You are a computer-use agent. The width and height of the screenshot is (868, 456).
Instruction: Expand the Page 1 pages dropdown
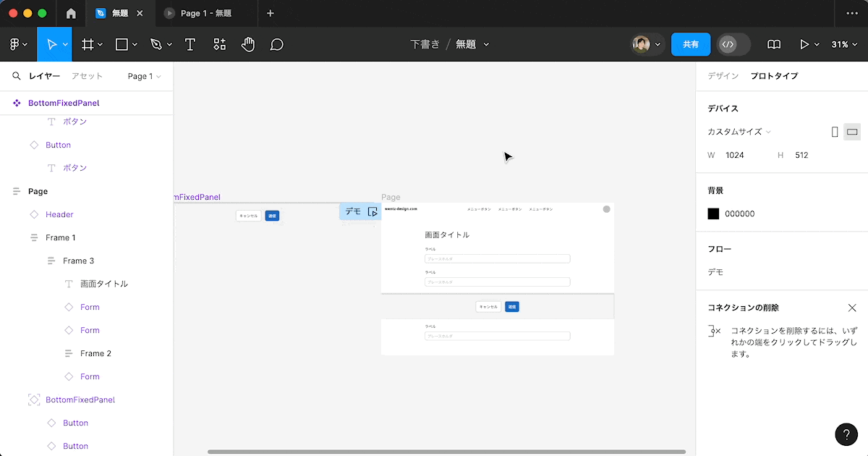(x=144, y=76)
